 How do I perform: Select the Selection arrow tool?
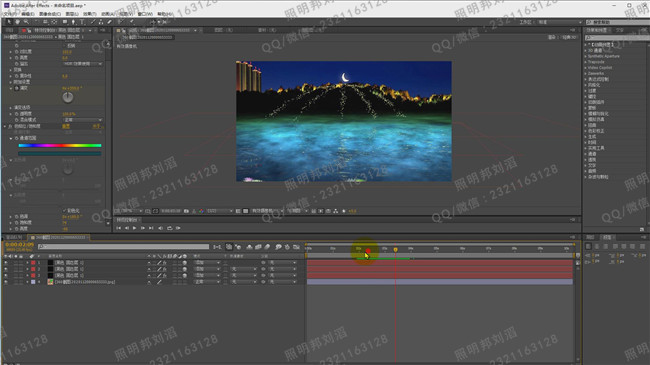click(x=9, y=22)
